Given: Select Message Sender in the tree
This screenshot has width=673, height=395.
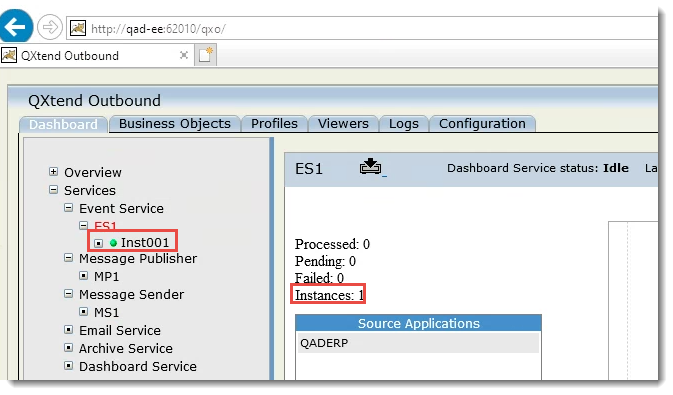Looking at the screenshot, I should pyautogui.click(x=131, y=295).
